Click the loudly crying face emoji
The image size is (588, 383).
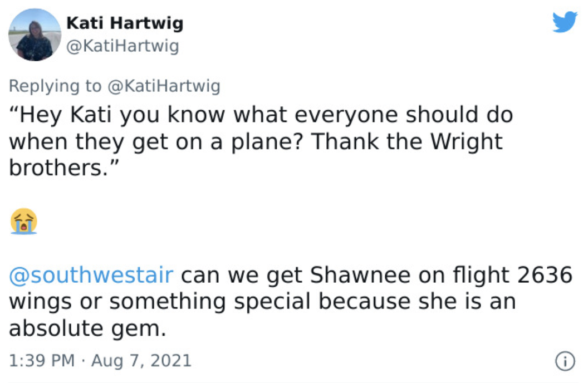click(24, 221)
